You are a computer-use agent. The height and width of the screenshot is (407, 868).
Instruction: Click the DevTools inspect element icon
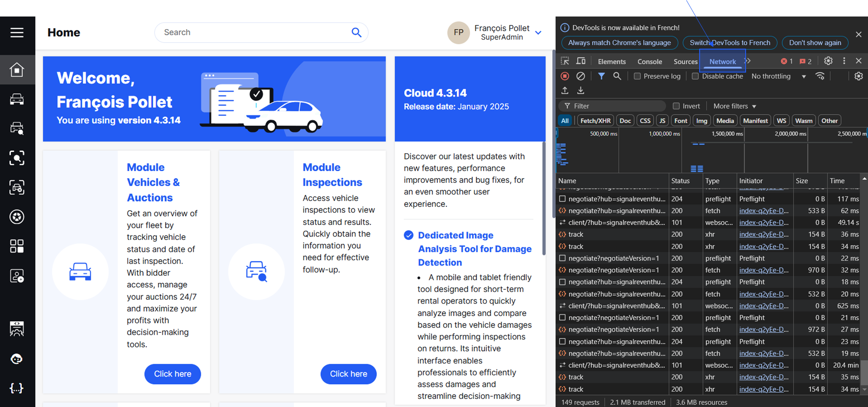565,61
